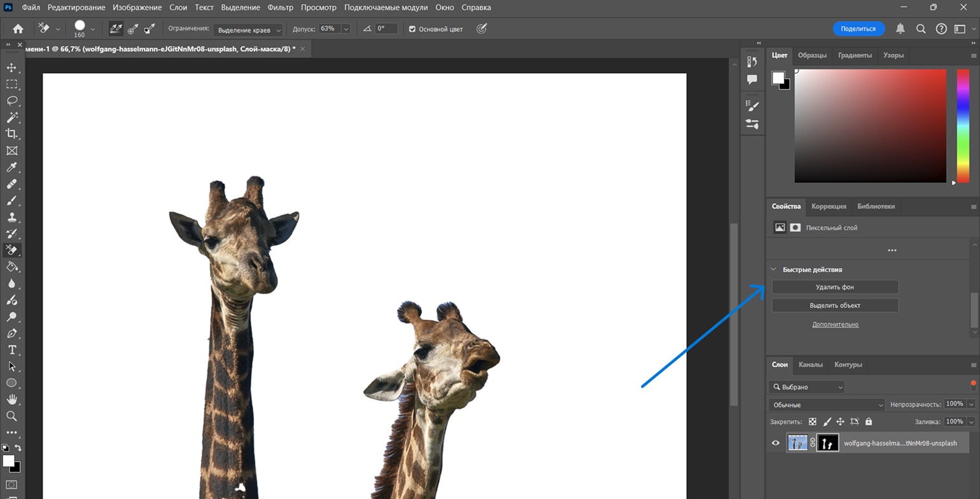
Task: Click the Home icon in options bar
Action: point(18,29)
